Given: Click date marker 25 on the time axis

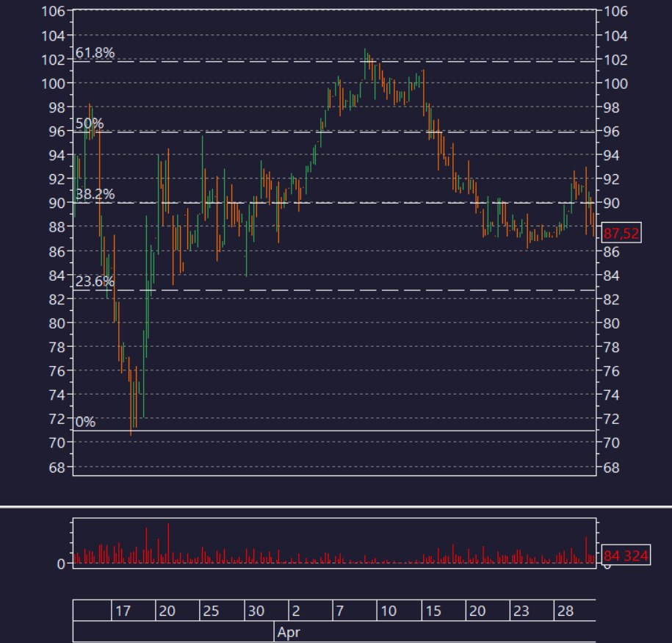Looking at the screenshot, I should 211,611.
